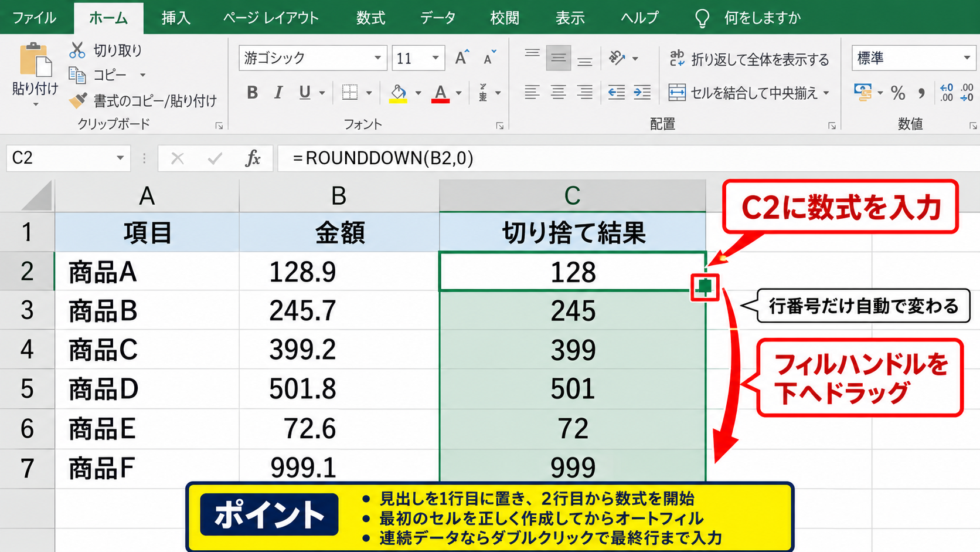The image size is (980, 552).
Task: Open the fill color dropdown arrow
Action: 418,93
